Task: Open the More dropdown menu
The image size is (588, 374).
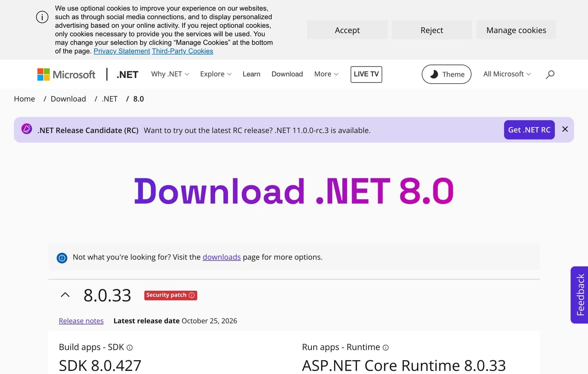Action: click(x=326, y=74)
